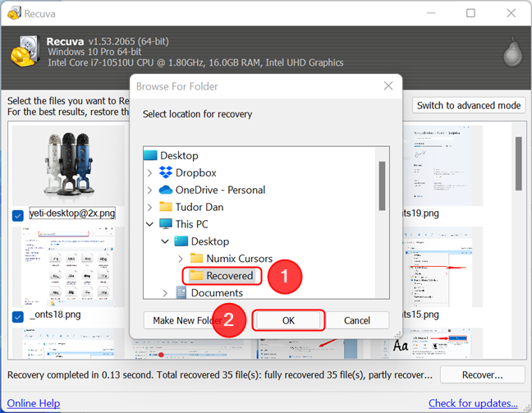This screenshot has height=413, width=532.
Task: Click the ts19.png file name
Action: [421, 213]
